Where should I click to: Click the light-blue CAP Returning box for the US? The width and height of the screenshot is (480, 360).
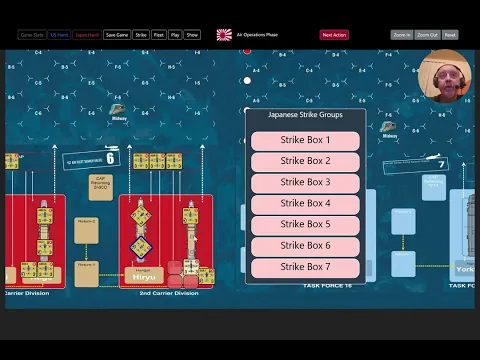434,188
